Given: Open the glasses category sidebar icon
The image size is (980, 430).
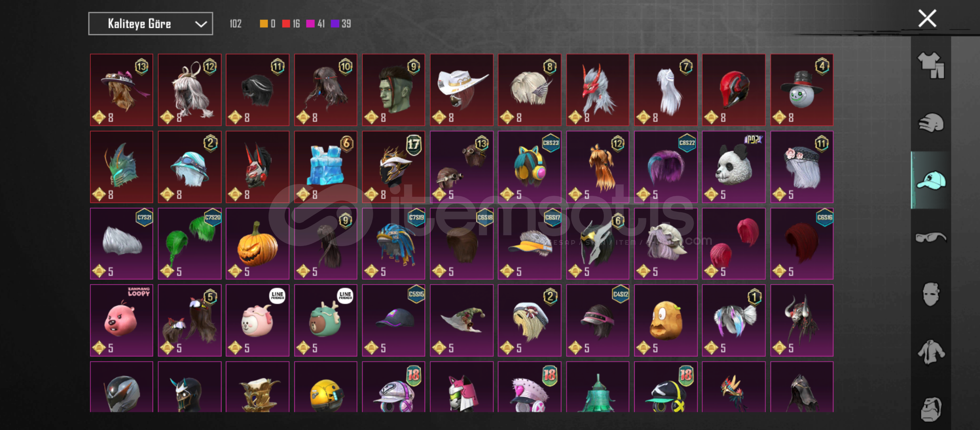Looking at the screenshot, I should click(x=931, y=237).
